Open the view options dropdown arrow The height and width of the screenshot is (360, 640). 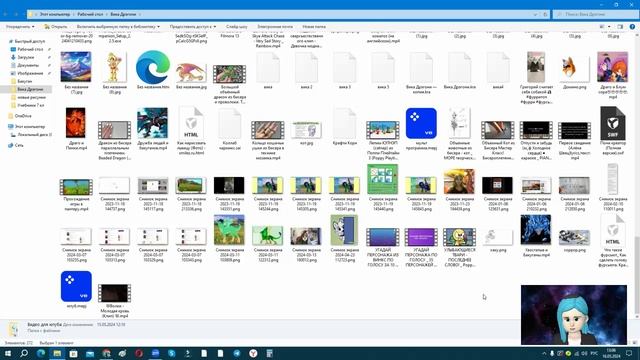(609, 27)
